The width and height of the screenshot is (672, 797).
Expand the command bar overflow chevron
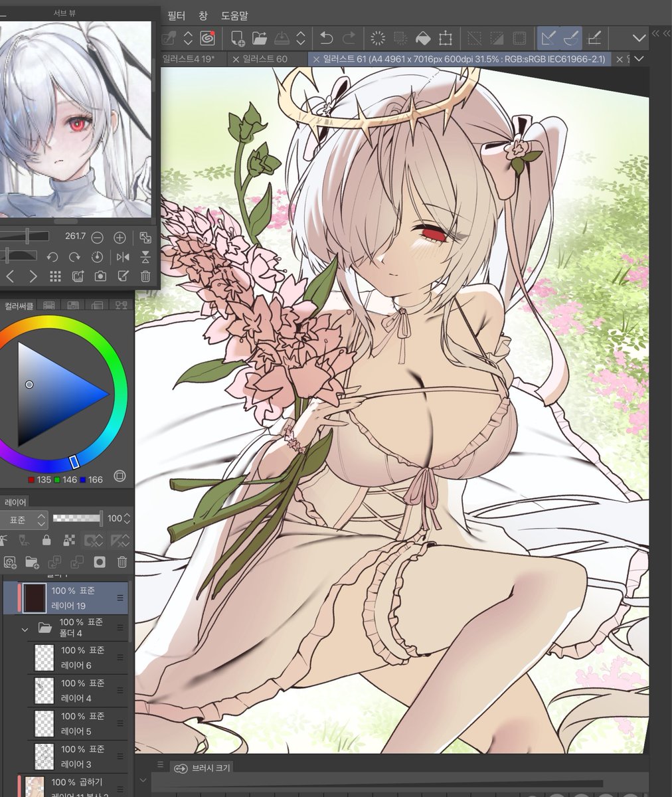pos(639,39)
